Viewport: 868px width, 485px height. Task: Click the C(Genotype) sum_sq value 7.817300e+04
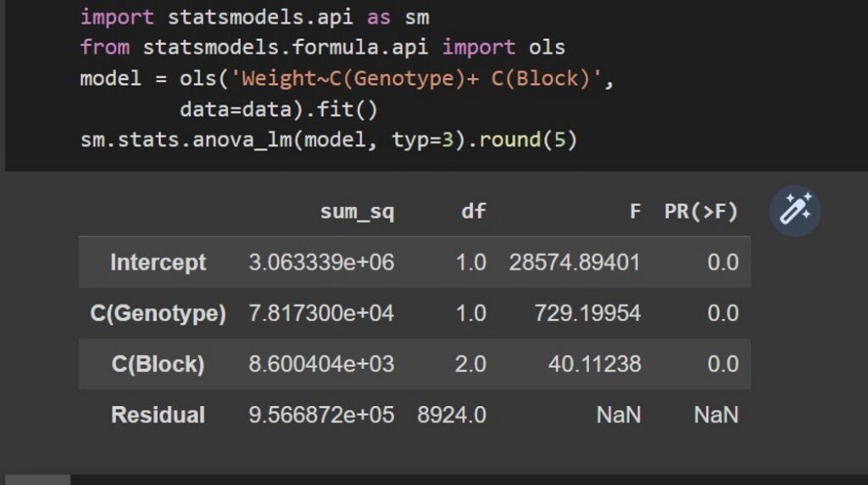pos(321,314)
